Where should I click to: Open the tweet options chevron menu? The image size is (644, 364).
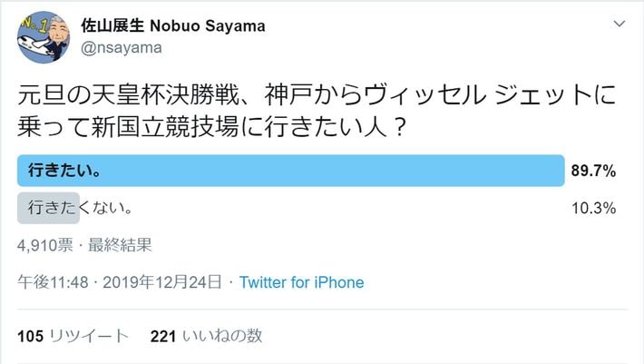click(618, 24)
